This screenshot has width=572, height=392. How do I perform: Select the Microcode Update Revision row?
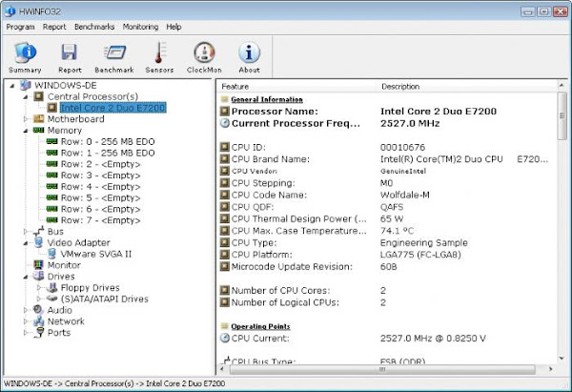point(388,266)
